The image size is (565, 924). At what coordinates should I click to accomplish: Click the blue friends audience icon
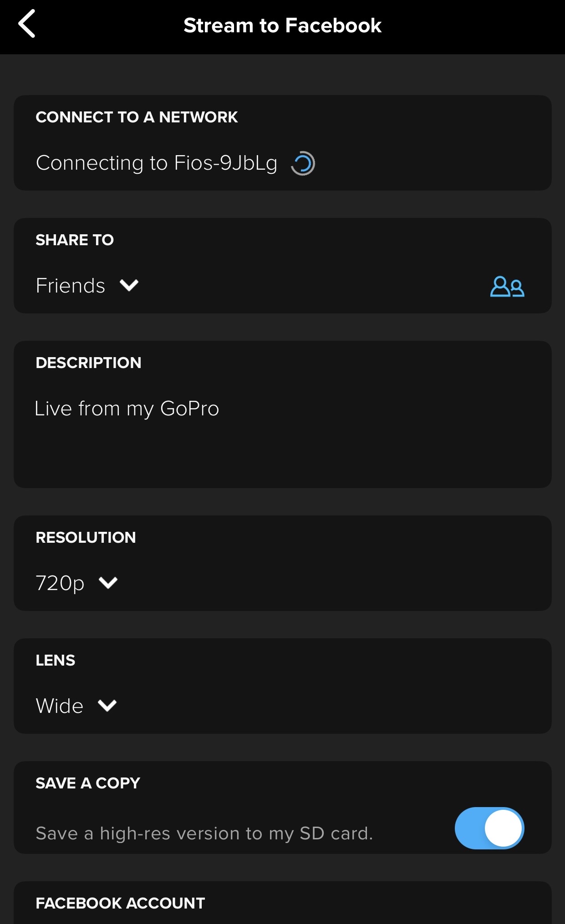tap(507, 286)
